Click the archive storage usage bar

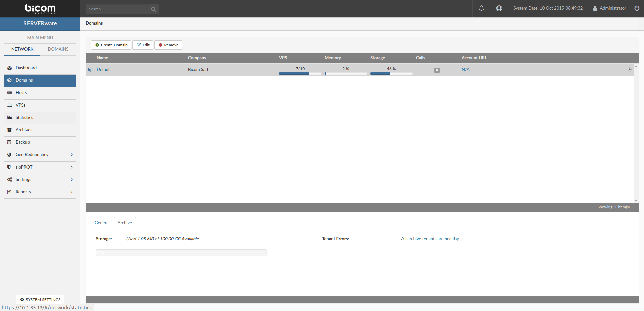tap(181, 253)
